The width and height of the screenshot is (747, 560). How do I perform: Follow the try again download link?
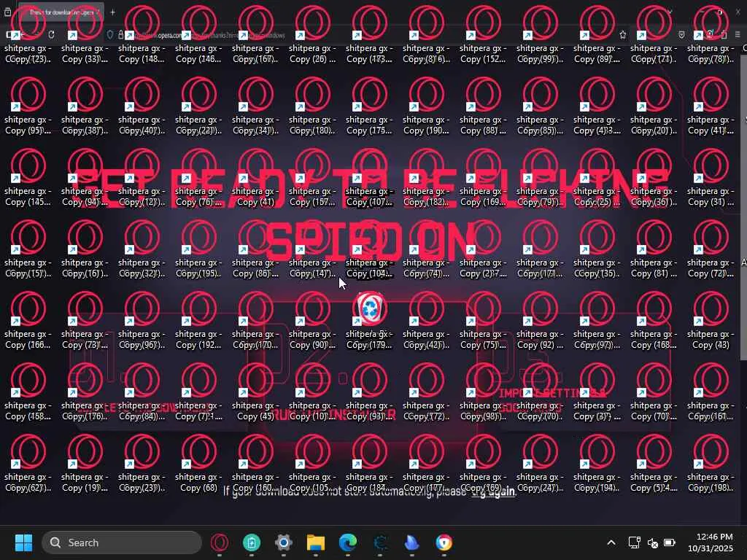[x=493, y=491]
